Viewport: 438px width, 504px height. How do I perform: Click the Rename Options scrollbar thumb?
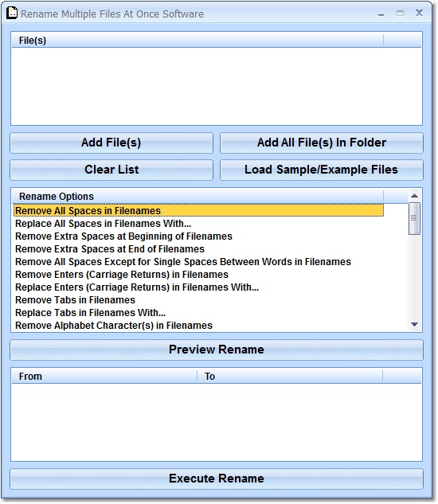[415, 219]
